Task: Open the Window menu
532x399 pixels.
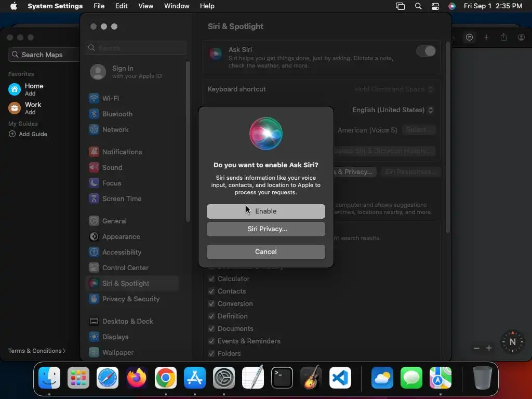Action: [177, 6]
